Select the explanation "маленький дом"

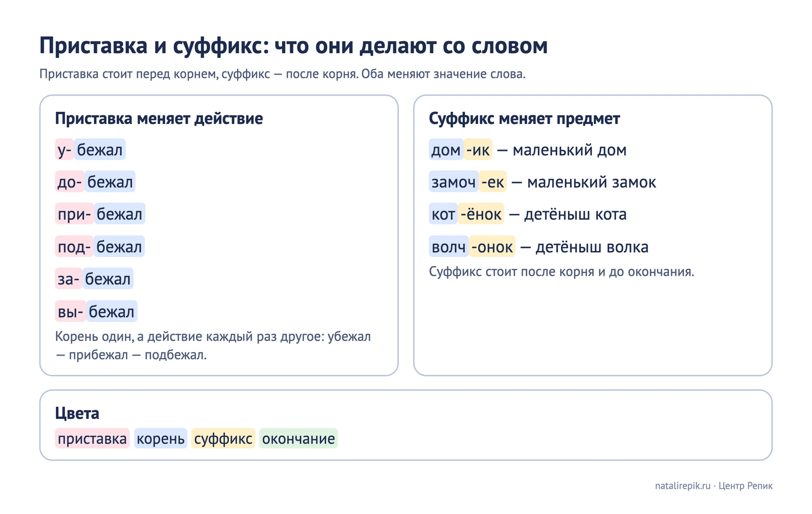(569, 150)
